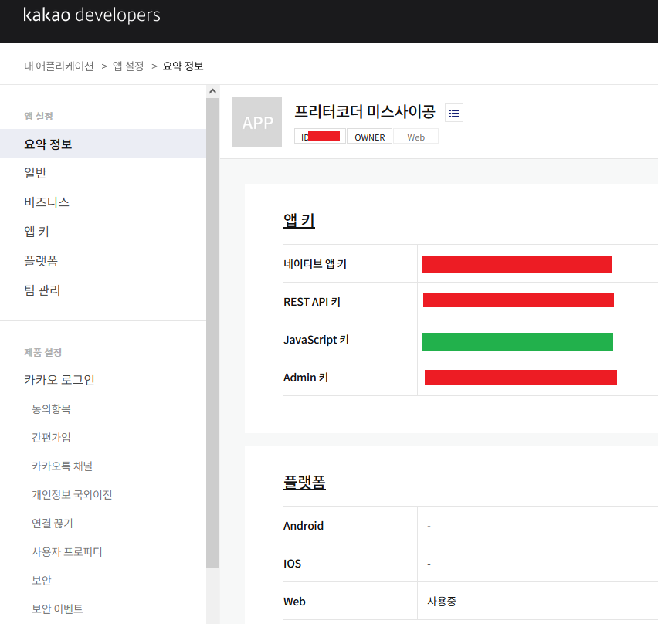Open 카카오 로그인 in sidebar
The width and height of the screenshot is (658, 644).
(x=59, y=380)
